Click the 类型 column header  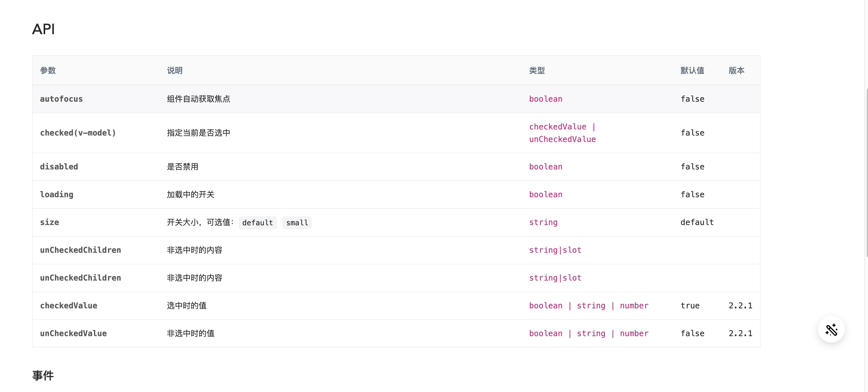[x=537, y=71]
